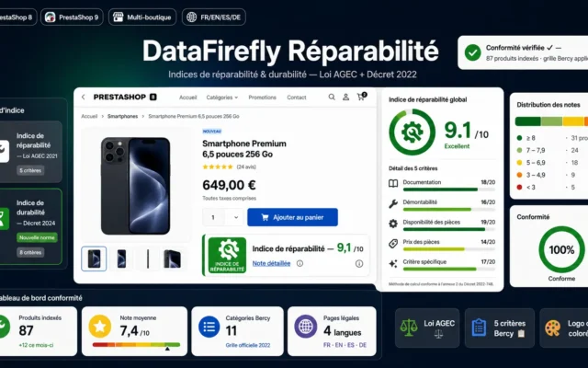The width and height of the screenshot is (588, 368).
Task: Click the 'Nouvelle norme' green badge
Action: click(x=37, y=237)
